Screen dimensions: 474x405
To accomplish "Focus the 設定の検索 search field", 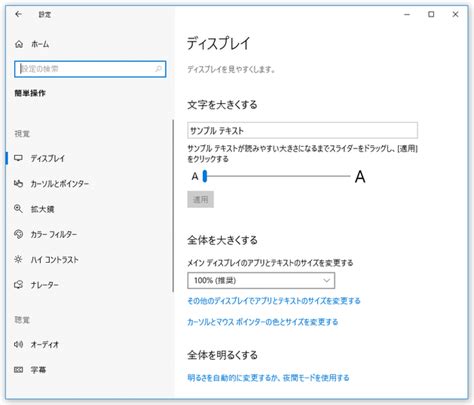I will coord(90,69).
